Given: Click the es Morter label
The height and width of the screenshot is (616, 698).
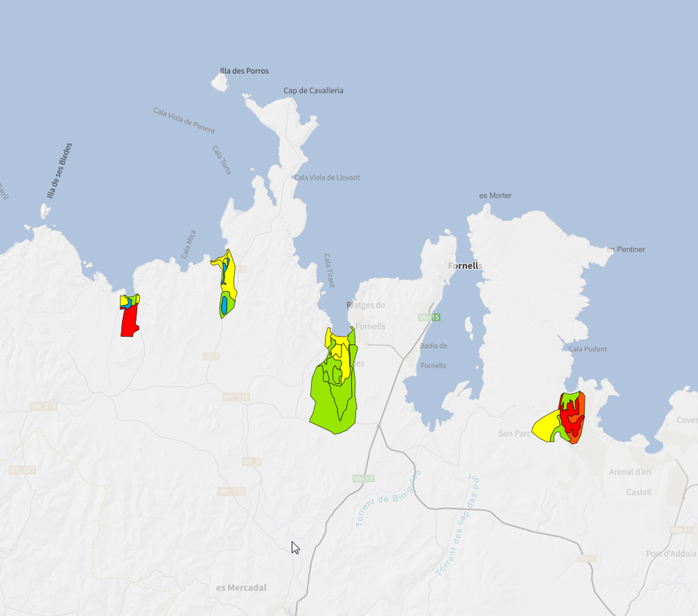Looking at the screenshot, I should (x=495, y=196).
